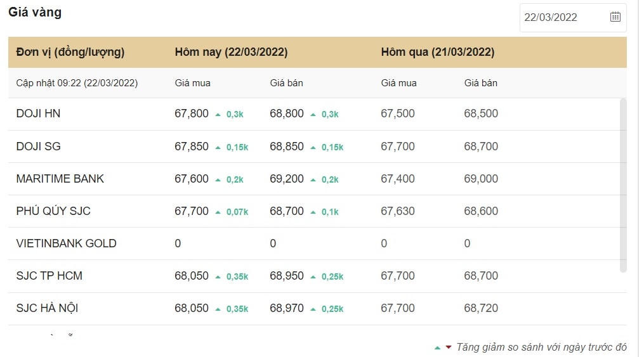
Task: Click the green up arrow in the legend
Action: pos(437,348)
